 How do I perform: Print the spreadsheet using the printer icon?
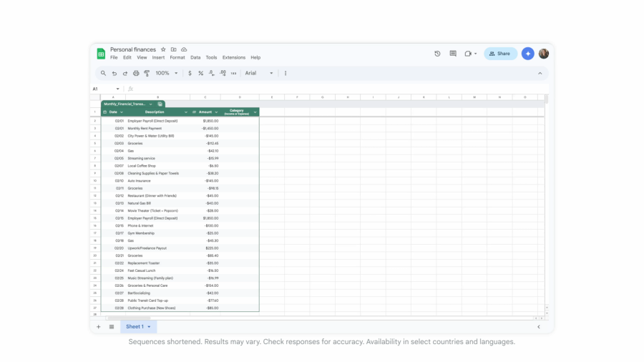tap(136, 73)
